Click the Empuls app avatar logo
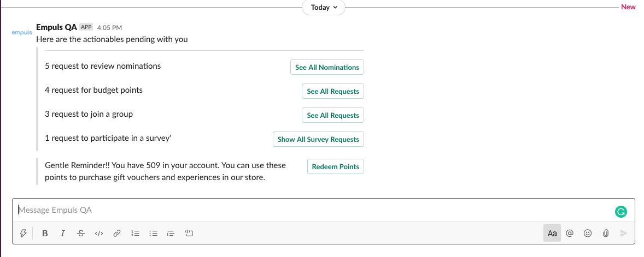This screenshot has height=257, width=644. (22, 32)
